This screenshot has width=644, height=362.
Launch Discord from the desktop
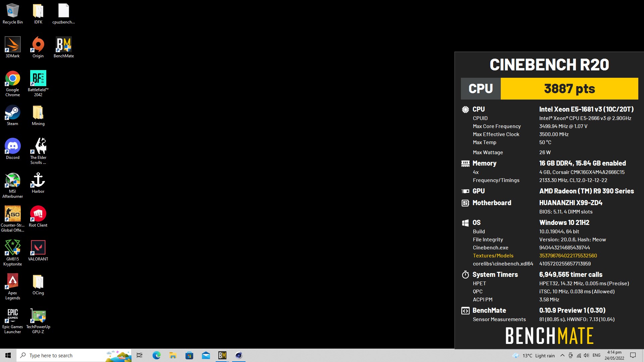coord(12,149)
